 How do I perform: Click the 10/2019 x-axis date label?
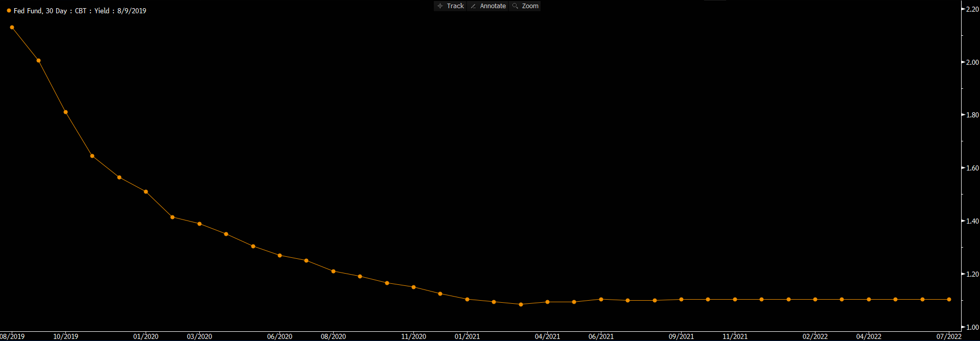pyautogui.click(x=66, y=336)
